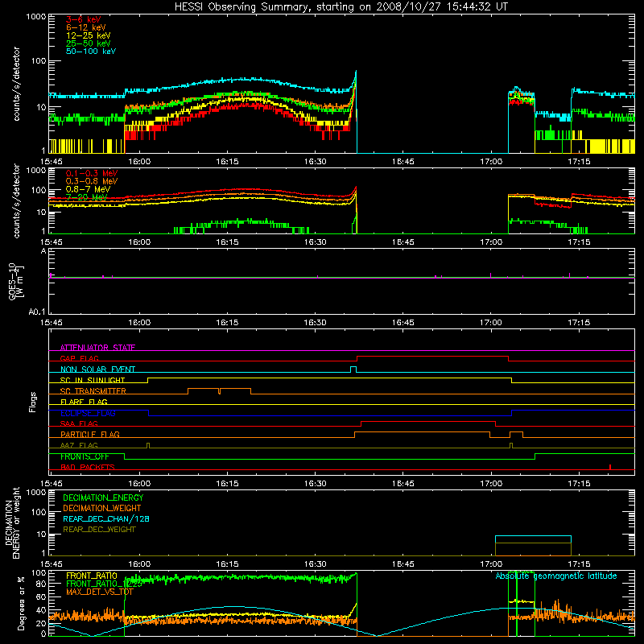Select the green 25-50 keV legend label
This screenshot has width=644, height=644.
[x=88, y=43]
